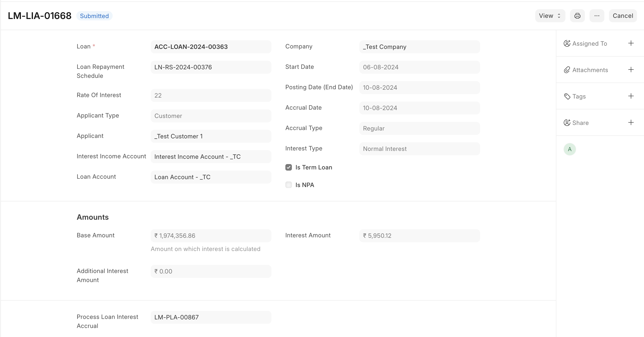Viewport: 644px width, 337px height.
Task: Click the Assigned To add button
Action: [x=632, y=43]
